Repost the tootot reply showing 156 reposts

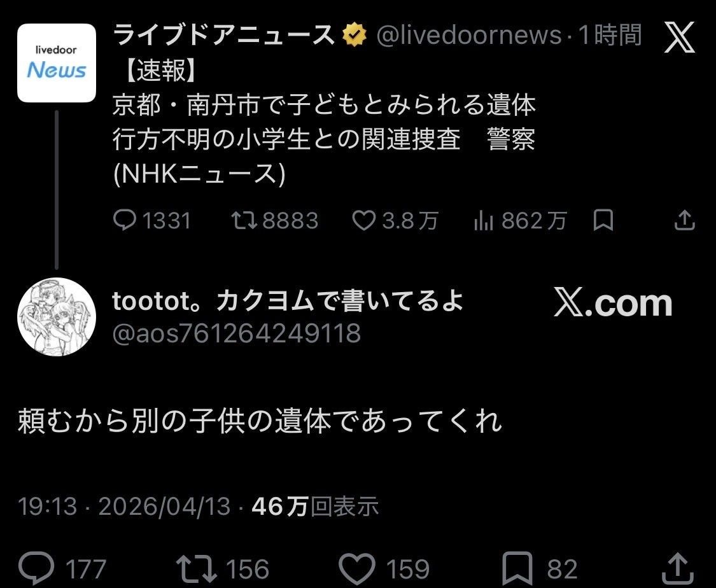(x=223, y=568)
